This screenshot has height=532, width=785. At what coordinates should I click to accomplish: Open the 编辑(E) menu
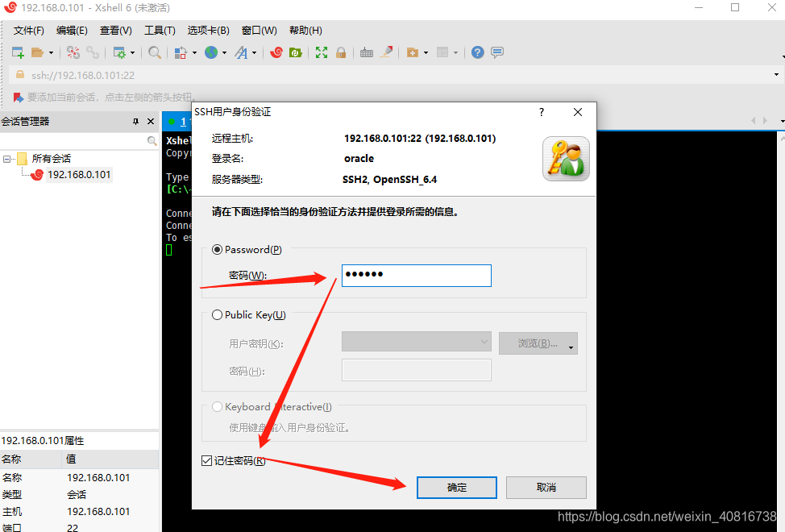72,31
